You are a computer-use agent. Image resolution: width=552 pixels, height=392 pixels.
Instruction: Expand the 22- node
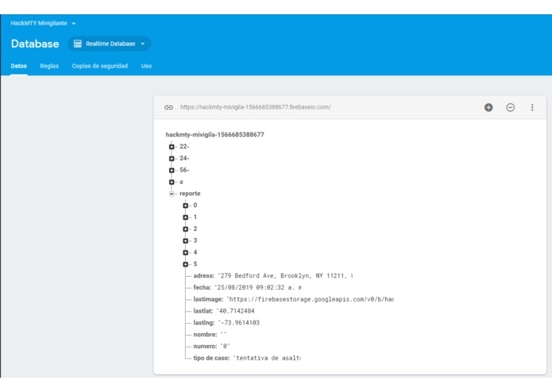click(172, 147)
